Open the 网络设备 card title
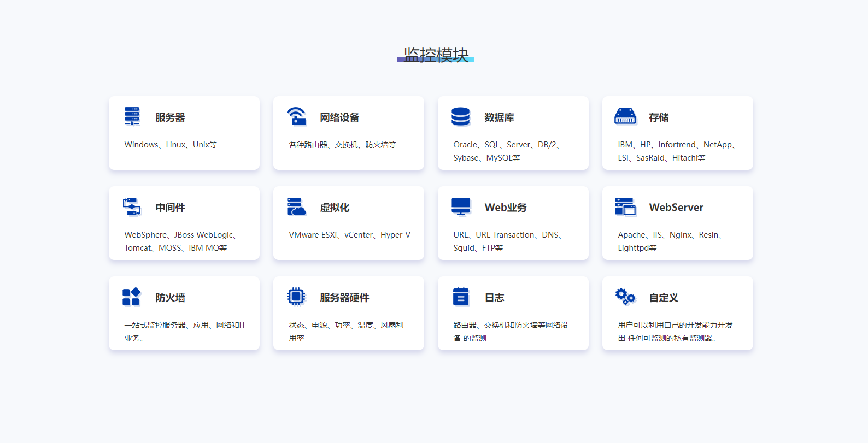This screenshot has height=443, width=868. tap(339, 117)
